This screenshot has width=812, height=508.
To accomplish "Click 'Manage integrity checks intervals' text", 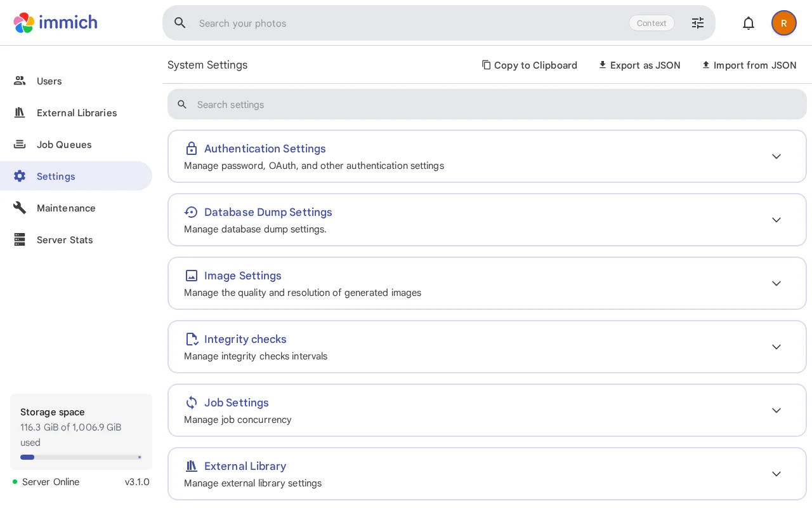I will [256, 356].
